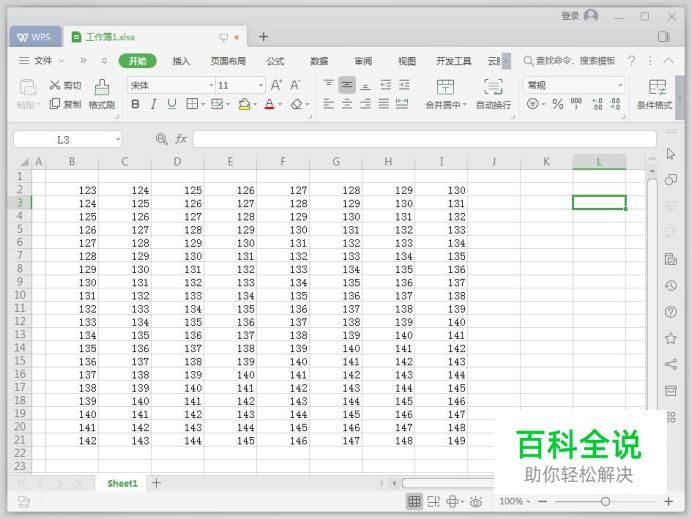Click Merge and Center (合并居中)
The height and width of the screenshot is (519, 692).
tap(446, 94)
